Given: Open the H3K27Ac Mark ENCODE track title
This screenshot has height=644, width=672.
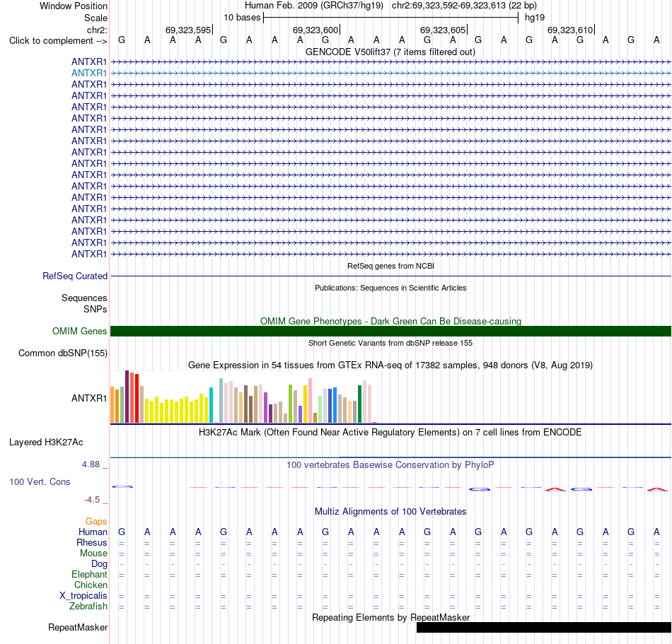Looking at the screenshot, I should (390, 433).
